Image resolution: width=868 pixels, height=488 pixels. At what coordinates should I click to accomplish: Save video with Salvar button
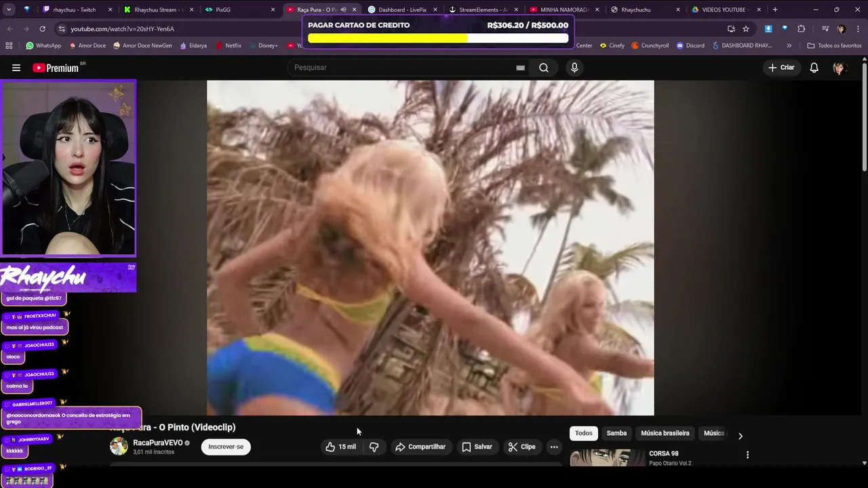(477, 447)
